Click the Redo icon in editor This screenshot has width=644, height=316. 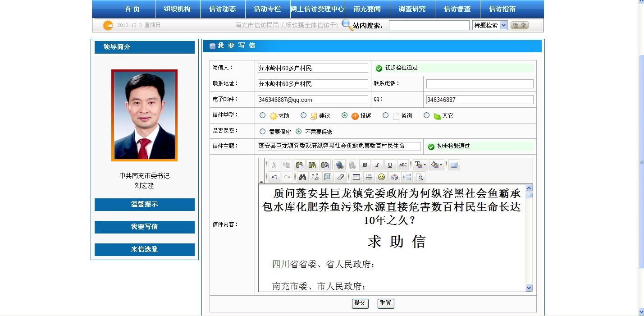click(x=287, y=177)
